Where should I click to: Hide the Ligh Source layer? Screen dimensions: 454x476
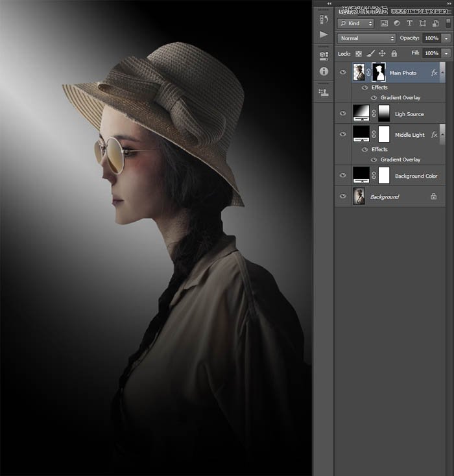343,113
